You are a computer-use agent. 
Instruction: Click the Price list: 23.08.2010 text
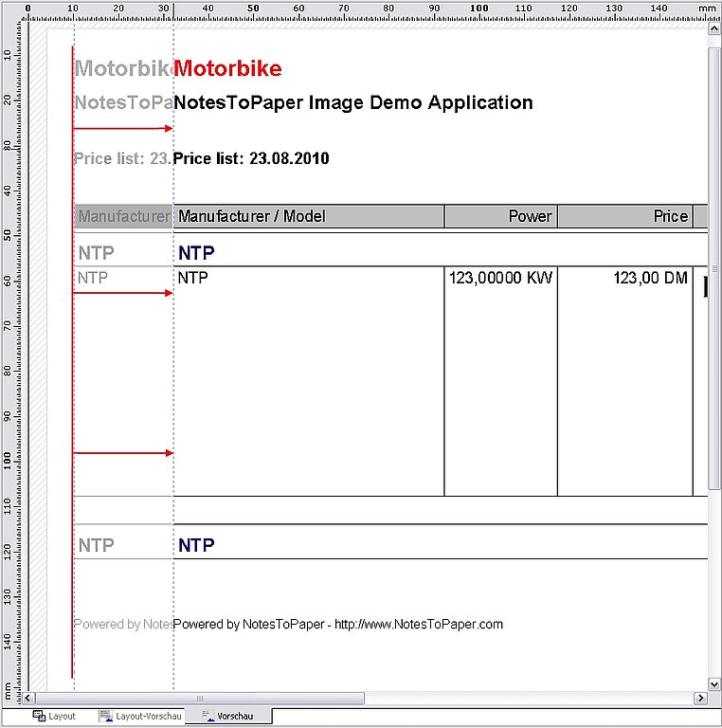coord(251,158)
